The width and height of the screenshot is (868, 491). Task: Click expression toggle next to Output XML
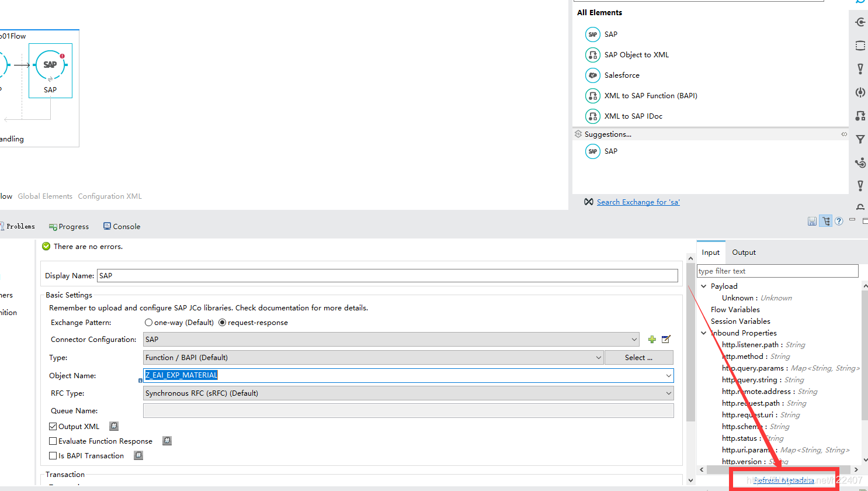[x=114, y=426]
